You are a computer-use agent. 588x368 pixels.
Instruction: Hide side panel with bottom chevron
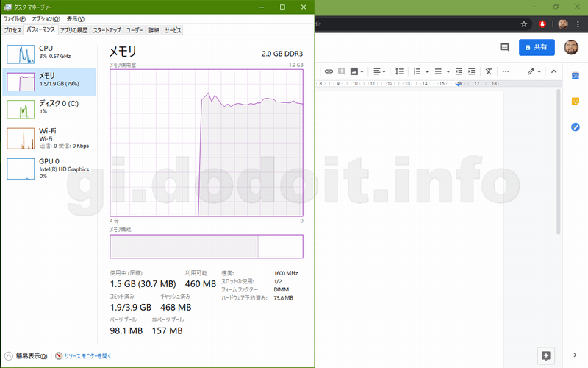point(575,355)
